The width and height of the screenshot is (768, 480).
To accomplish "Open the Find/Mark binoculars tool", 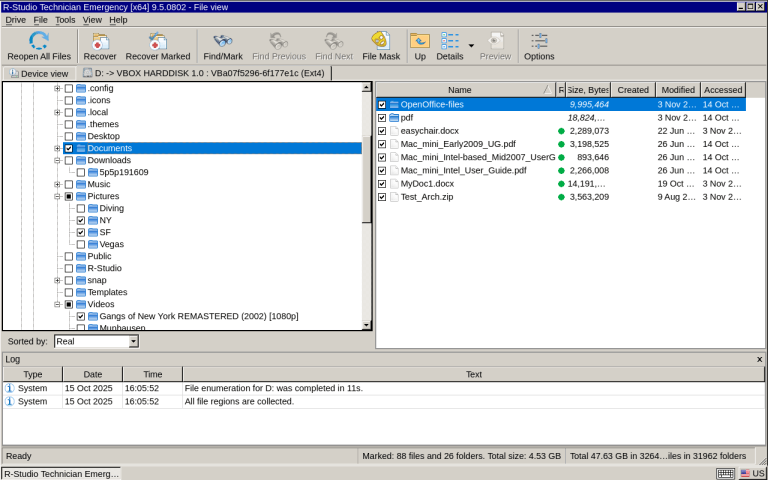I will (223, 41).
